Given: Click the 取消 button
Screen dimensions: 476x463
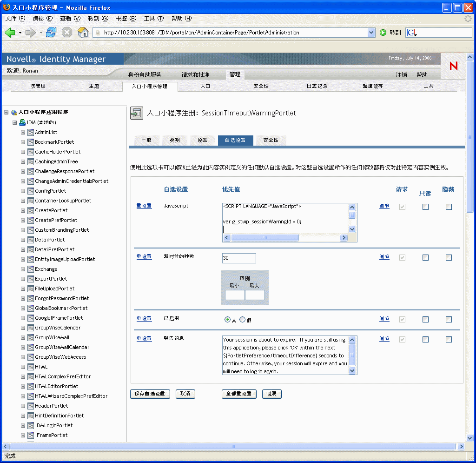Looking at the screenshot, I should tap(185, 394).
